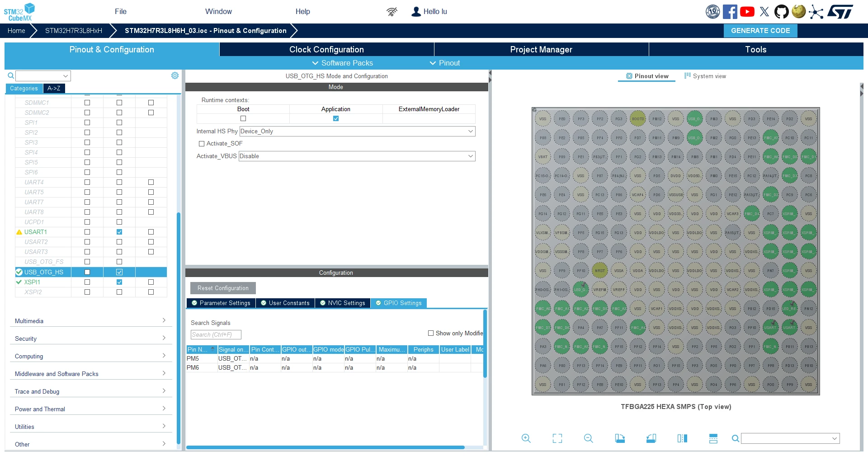868x456 pixels.
Task: Open the Window menu
Action: tap(218, 11)
